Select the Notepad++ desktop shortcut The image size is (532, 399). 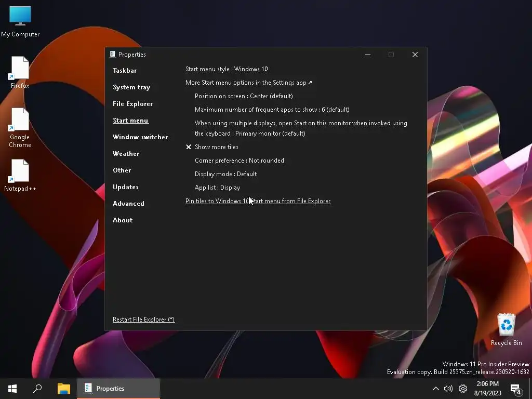(20, 176)
